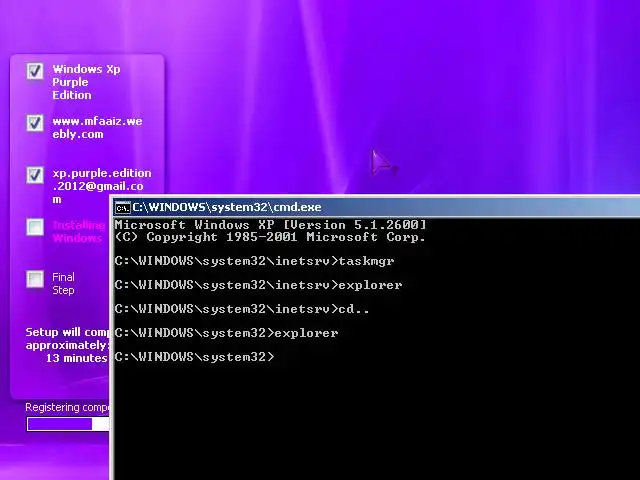Click the cmd.exe title bar icon
The width and height of the screenshot is (640, 480).
tap(122, 208)
